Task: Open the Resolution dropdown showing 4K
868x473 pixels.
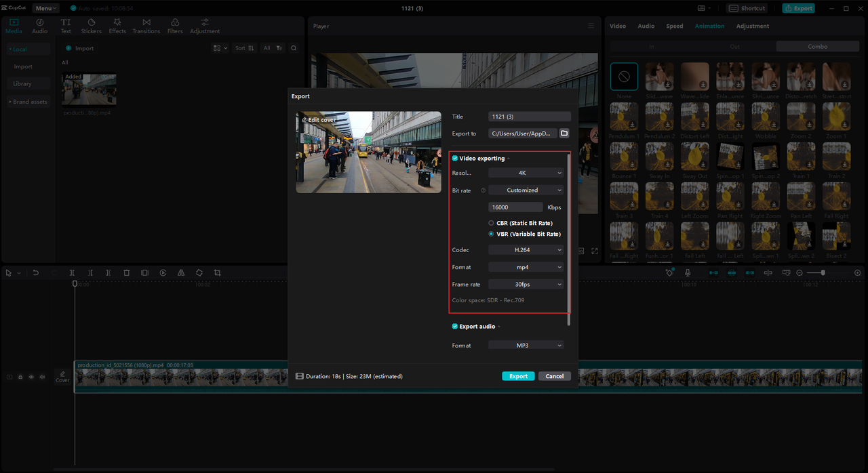Action: (526, 173)
